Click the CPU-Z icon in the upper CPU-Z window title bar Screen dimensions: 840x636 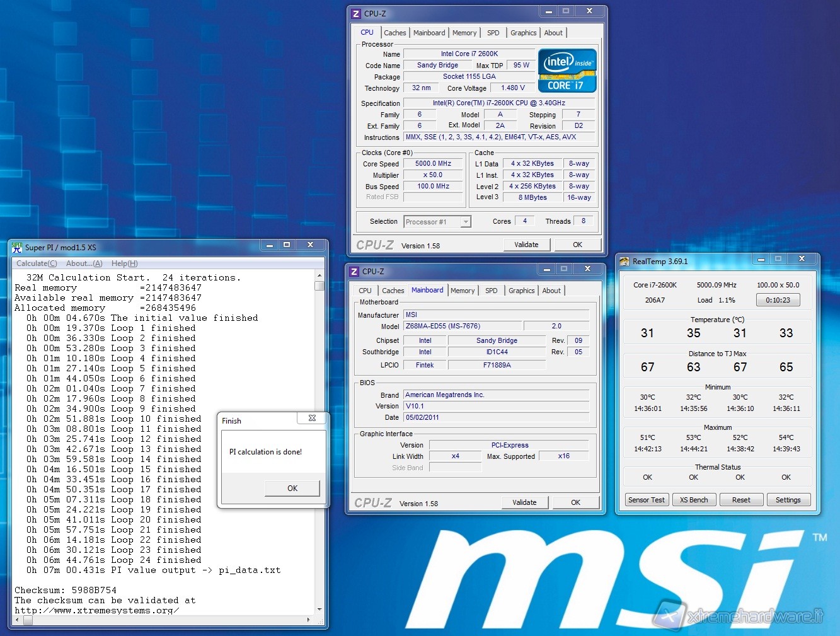(356, 13)
